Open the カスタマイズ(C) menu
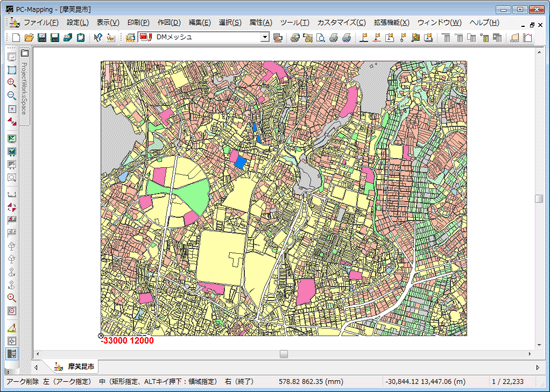The image size is (550, 392). pos(342,23)
